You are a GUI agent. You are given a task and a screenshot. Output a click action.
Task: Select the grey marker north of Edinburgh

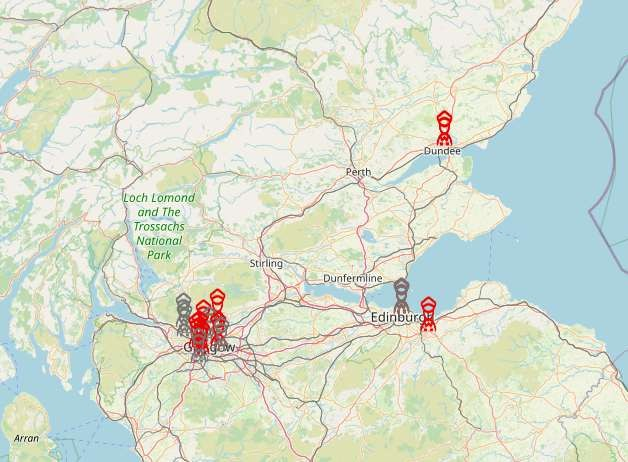(x=401, y=295)
